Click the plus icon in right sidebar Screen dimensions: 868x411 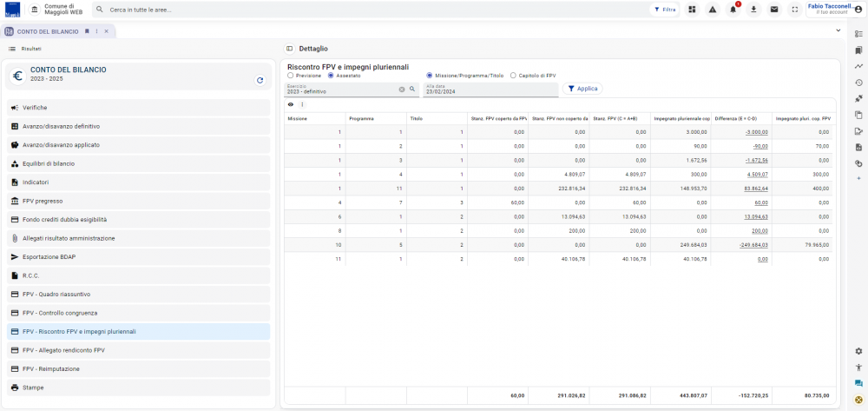coord(858,178)
